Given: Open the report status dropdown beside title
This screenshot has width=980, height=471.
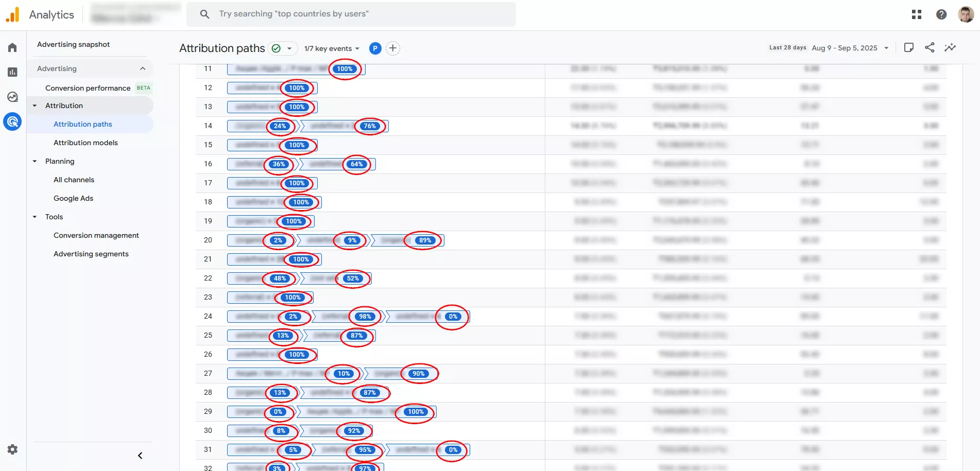Looking at the screenshot, I should 289,48.
